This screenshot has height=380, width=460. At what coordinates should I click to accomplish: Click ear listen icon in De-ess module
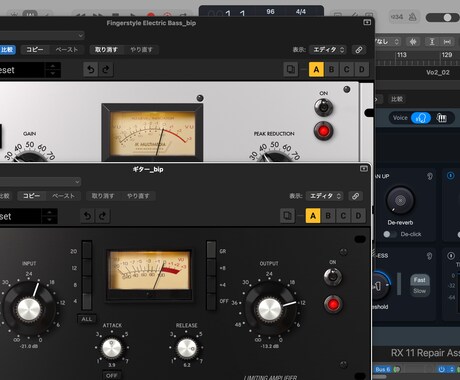point(429,256)
